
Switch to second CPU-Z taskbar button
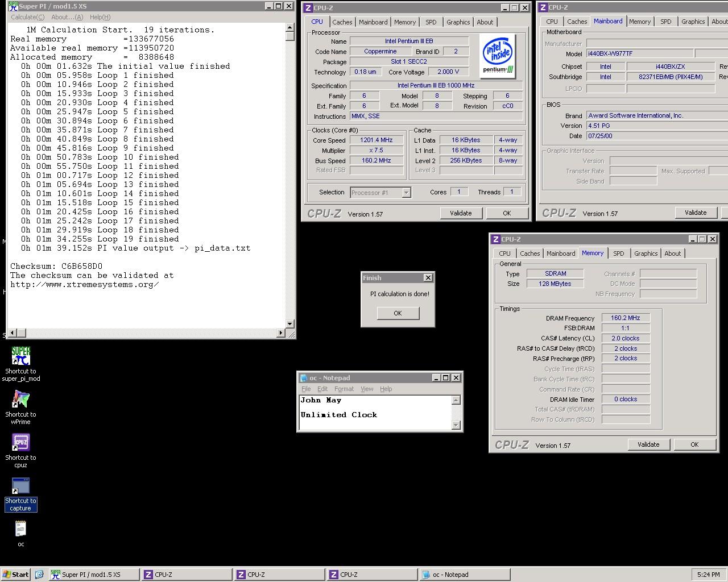(x=279, y=575)
